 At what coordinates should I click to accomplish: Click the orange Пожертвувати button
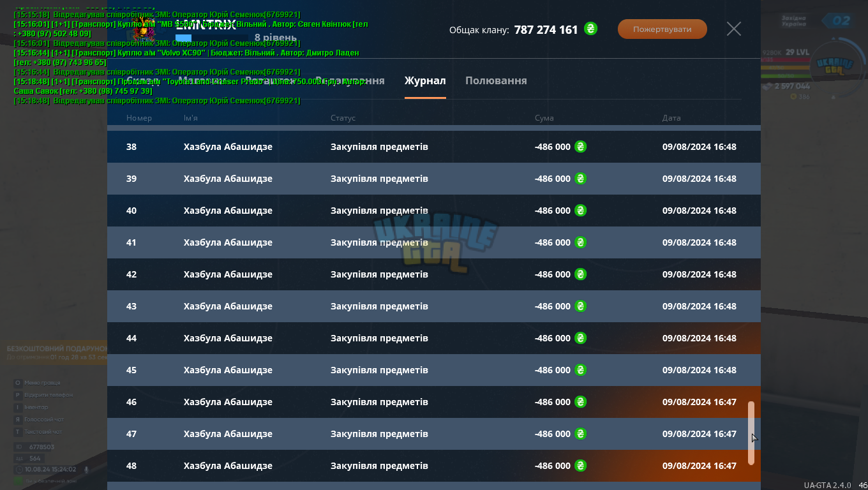[x=662, y=29]
